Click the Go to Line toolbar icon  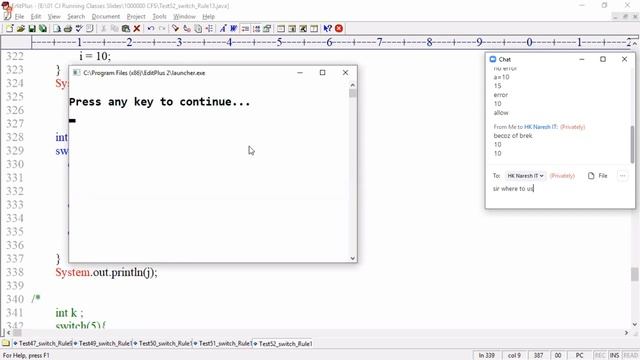click(x=209, y=29)
